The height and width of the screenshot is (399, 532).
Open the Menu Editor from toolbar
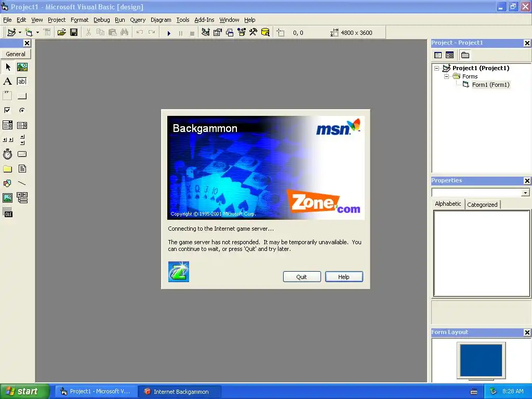(x=47, y=33)
